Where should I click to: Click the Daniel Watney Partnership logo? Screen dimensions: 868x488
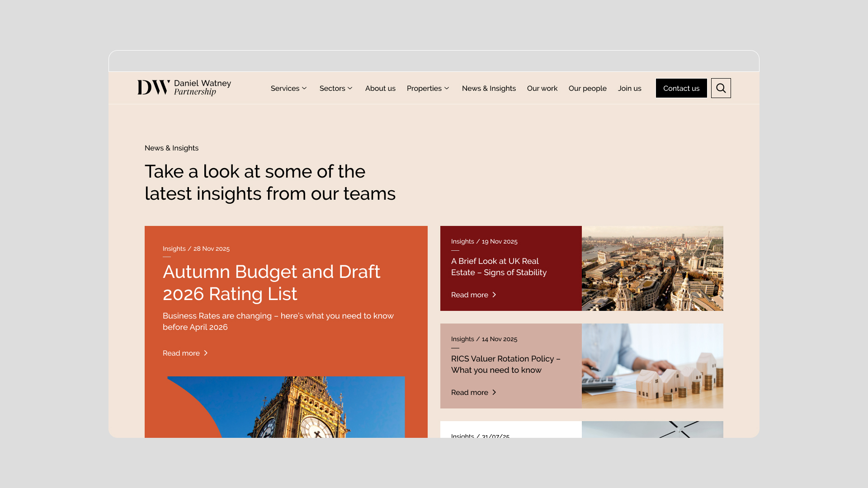[184, 88]
